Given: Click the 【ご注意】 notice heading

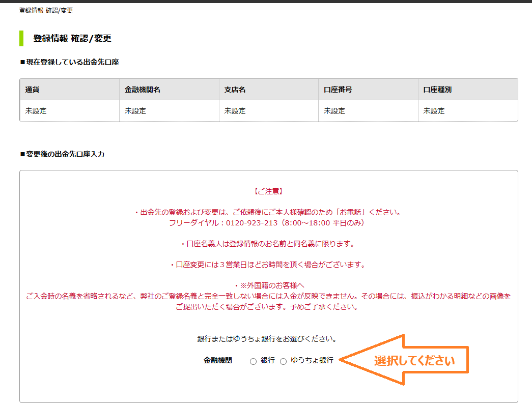Looking at the screenshot, I should click(268, 191).
